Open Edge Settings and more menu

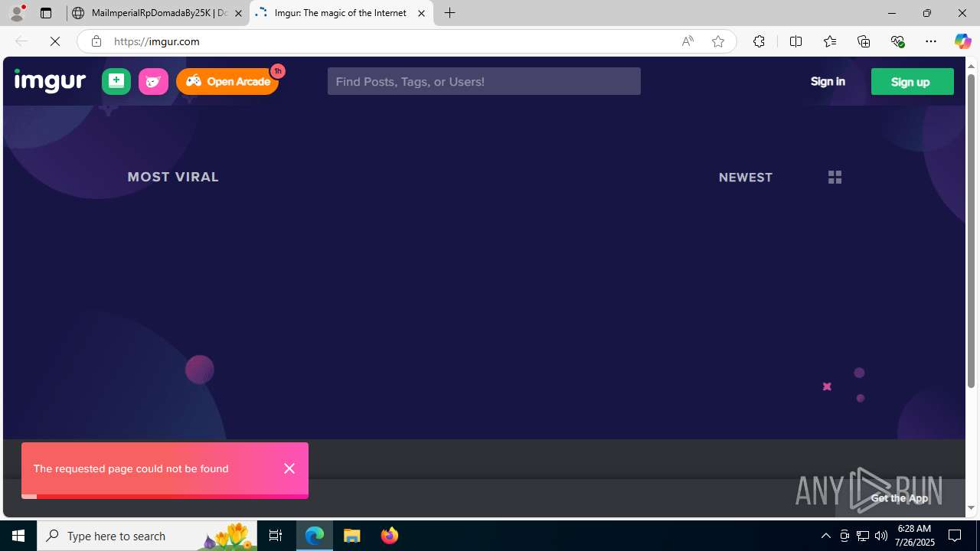931,41
